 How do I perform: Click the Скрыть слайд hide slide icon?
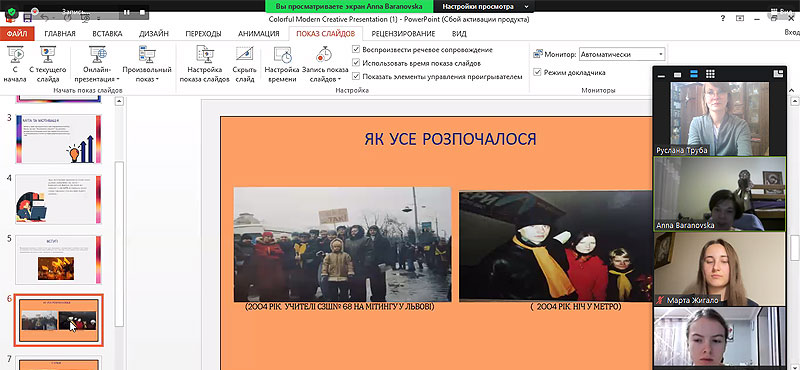(245, 54)
